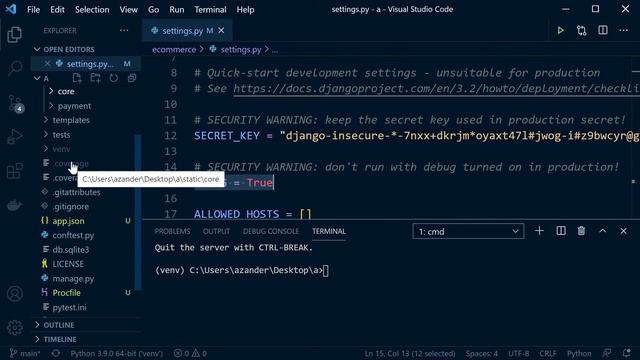Viewport: 640px width, 360px height.
Task: Open editor more actions menu
Action: (x=624, y=31)
